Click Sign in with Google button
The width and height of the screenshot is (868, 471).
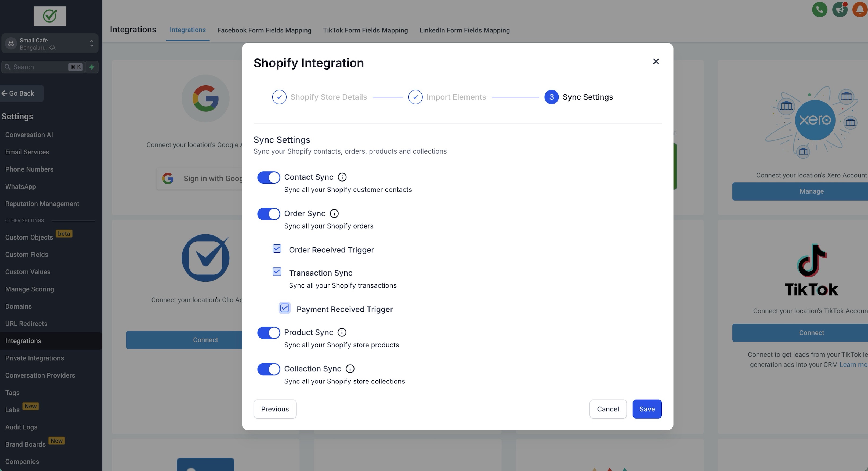coord(200,179)
